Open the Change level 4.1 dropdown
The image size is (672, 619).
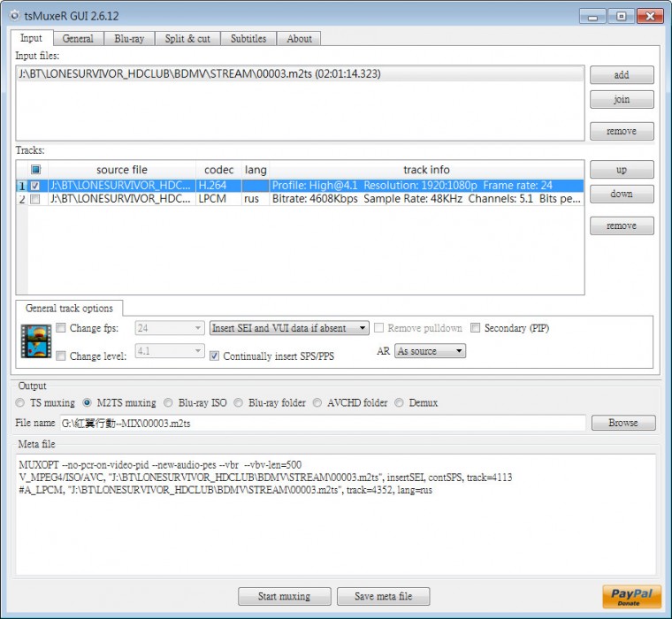(x=170, y=351)
